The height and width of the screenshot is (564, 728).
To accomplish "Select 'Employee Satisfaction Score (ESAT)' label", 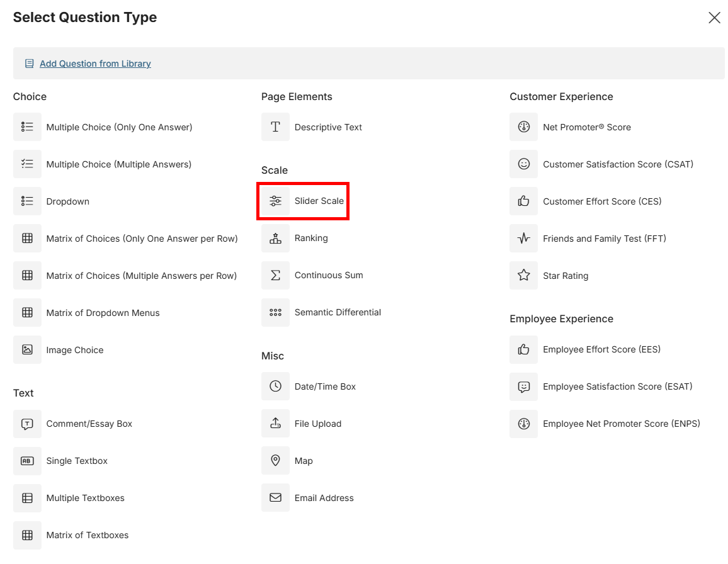I will tap(618, 386).
